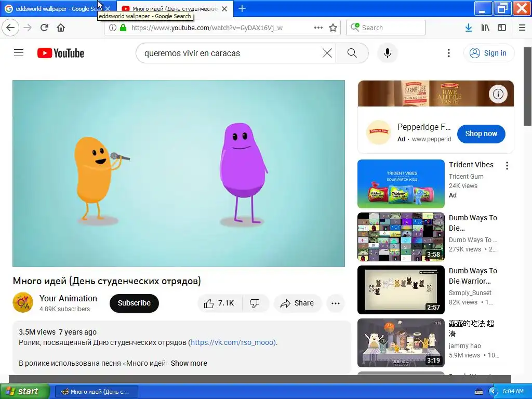This screenshot has width=532, height=399.
Task: Expand description with Show more
Action: (189, 363)
